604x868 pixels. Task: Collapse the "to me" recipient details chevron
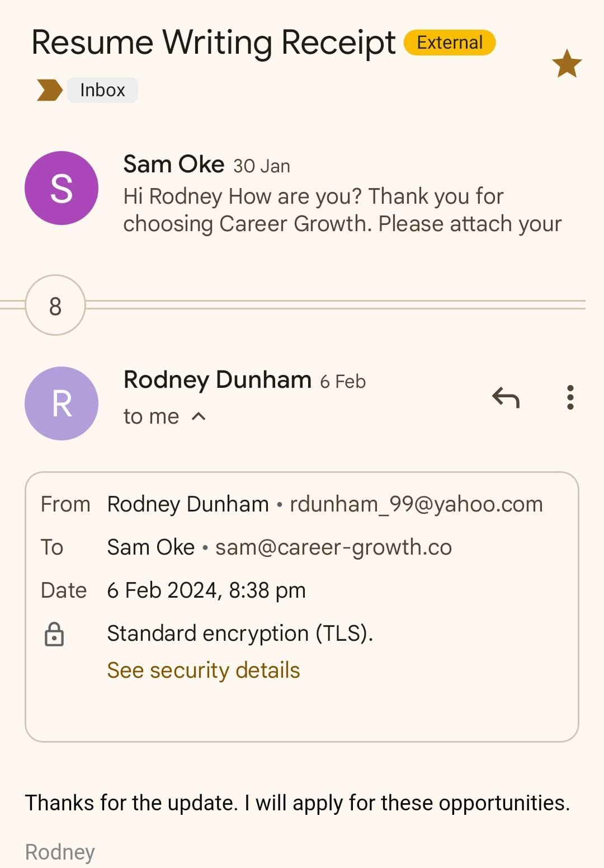[199, 416]
